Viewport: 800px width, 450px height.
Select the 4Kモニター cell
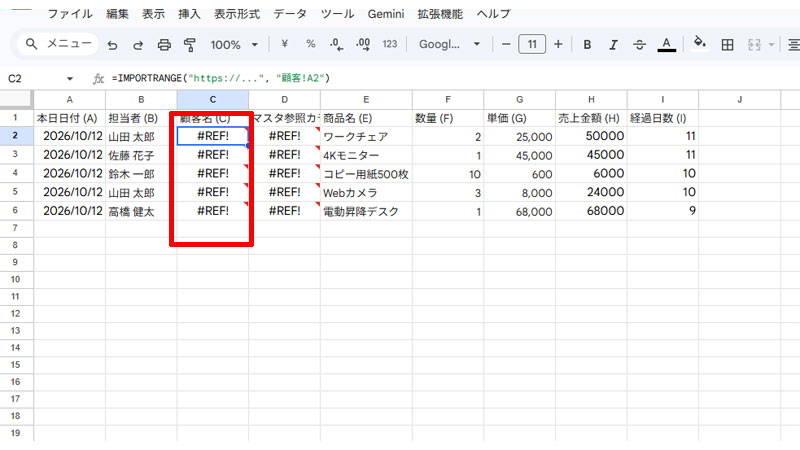[366, 155]
